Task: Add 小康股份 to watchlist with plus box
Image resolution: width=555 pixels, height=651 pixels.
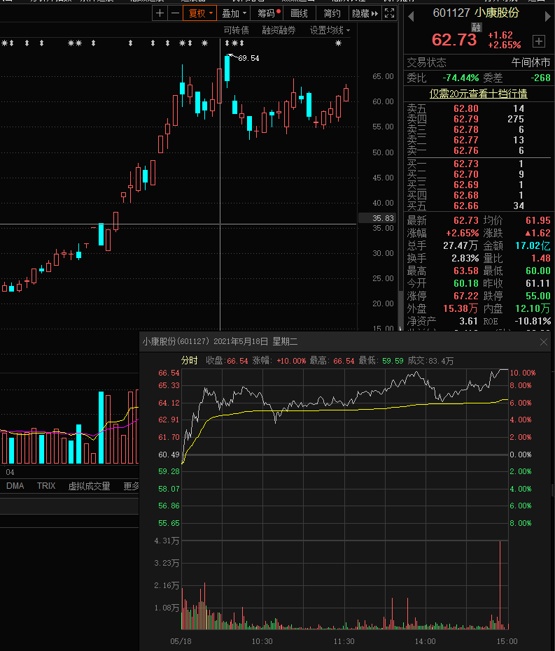Action: 538,41
